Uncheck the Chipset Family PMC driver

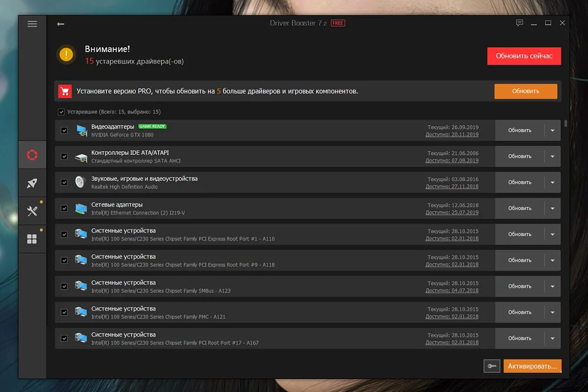pos(64,312)
